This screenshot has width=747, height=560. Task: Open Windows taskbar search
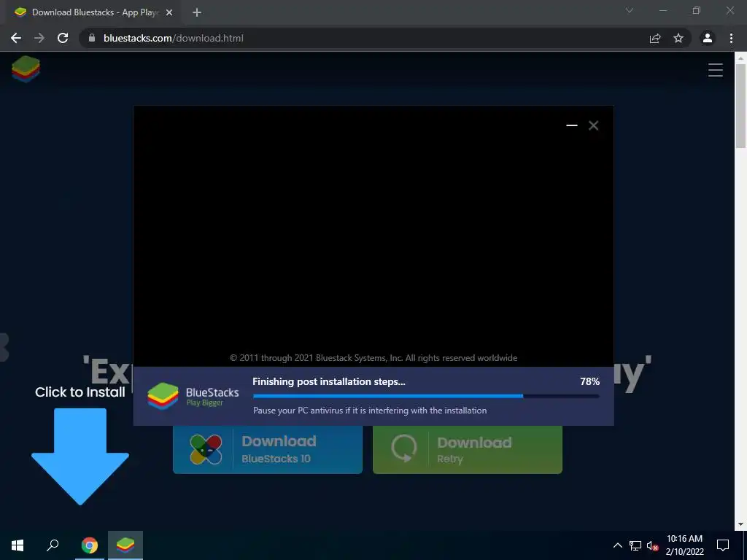click(x=53, y=545)
